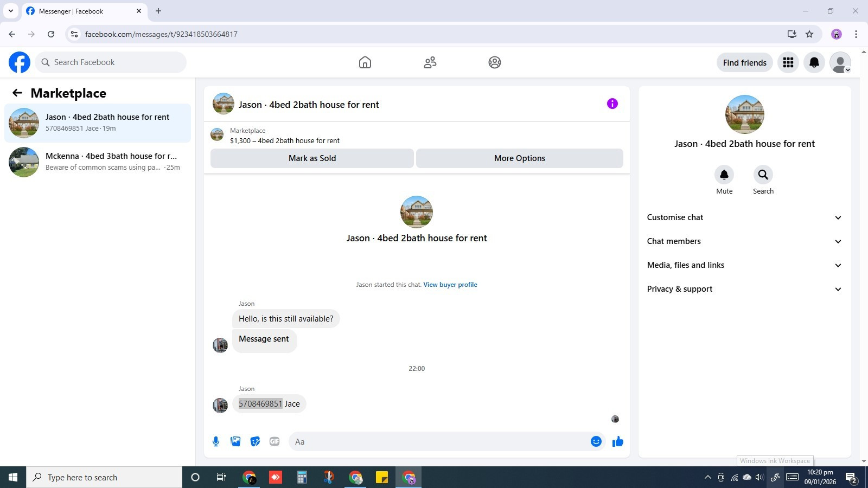The width and height of the screenshot is (868, 488).
Task: Click Windows taskbar search box
Action: 104,477
